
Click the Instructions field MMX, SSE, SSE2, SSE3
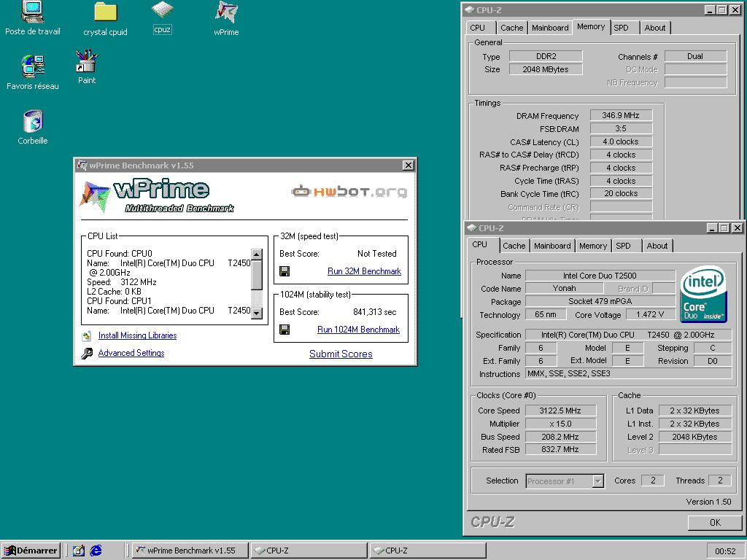(628, 373)
